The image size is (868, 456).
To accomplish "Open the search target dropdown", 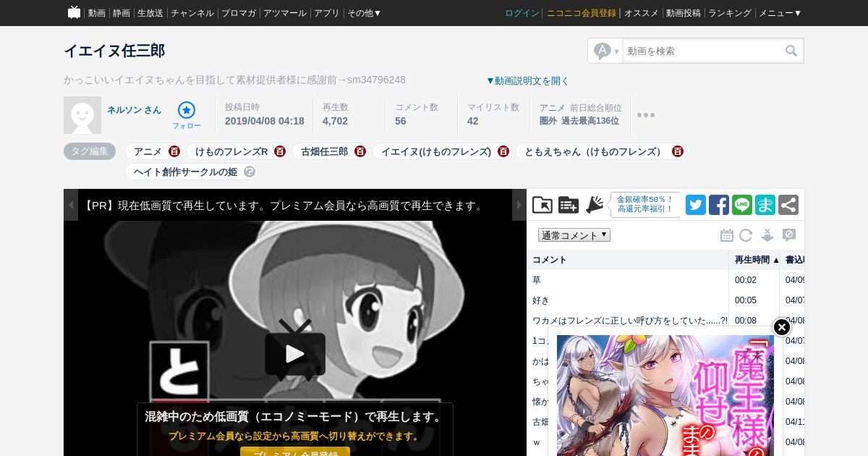I will coord(606,51).
